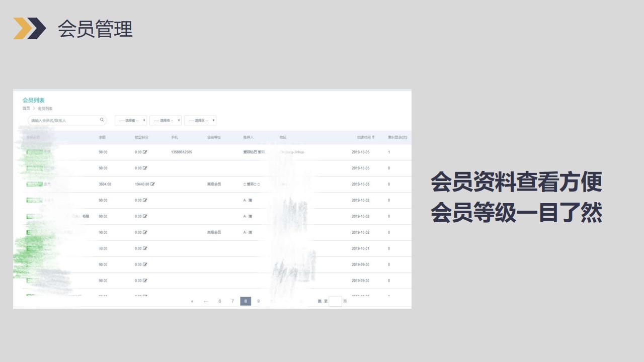The width and height of the screenshot is (644, 362).
Task: Open the 选择区 district dropdown
Action: (200, 121)
